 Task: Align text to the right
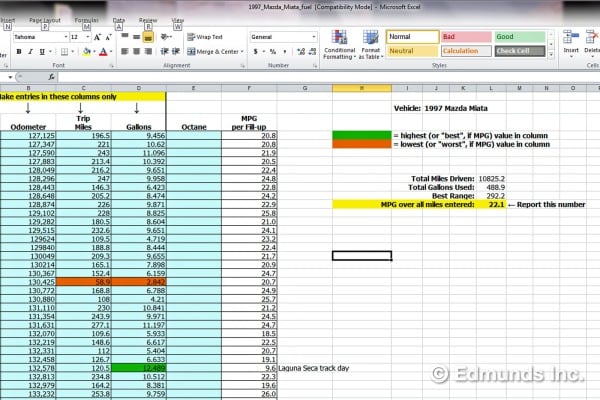pyautogui.click(x=148, y=51)
